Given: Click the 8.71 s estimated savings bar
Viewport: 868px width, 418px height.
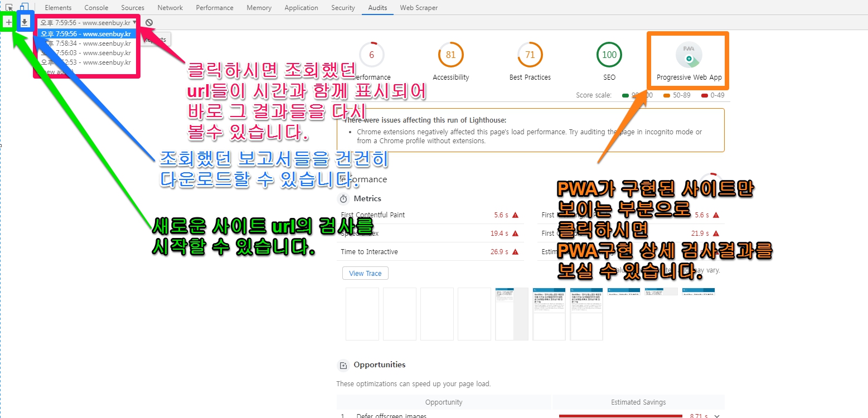Looking at the screenshot, I should pyautogui.click(x=620, y=416).
